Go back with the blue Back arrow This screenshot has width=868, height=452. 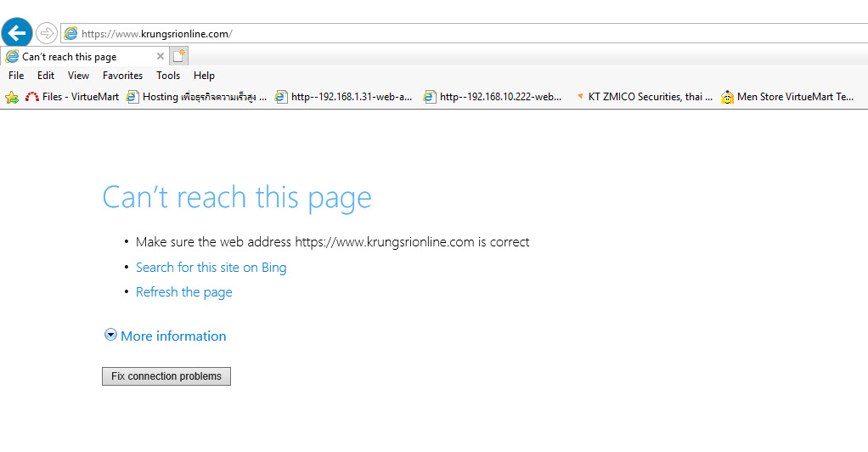tap(17, 33)
